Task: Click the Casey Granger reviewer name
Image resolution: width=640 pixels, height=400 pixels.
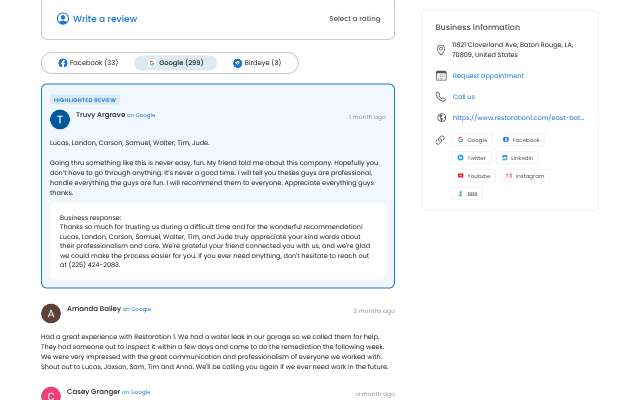Action: coord(93,392)
